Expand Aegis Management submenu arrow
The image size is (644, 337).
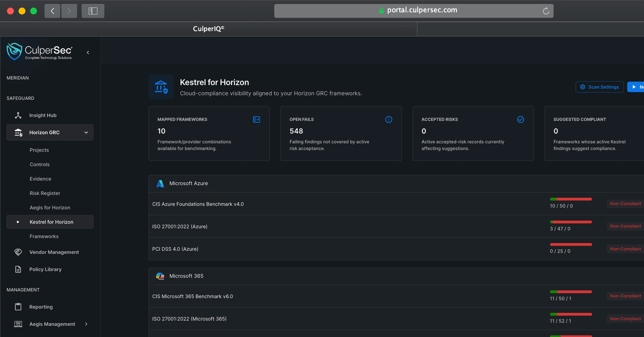[86, 324]
